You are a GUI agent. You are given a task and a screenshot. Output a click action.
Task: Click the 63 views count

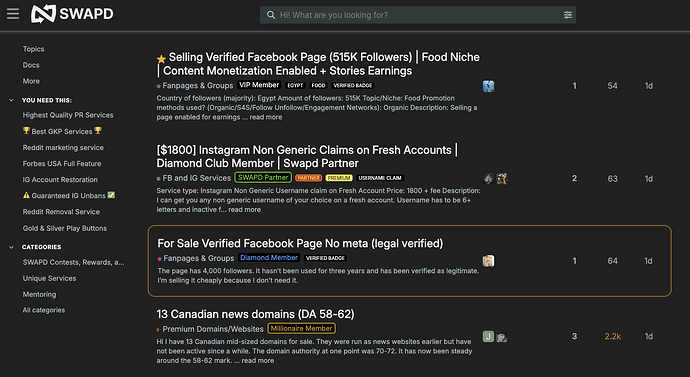[613, 179]
